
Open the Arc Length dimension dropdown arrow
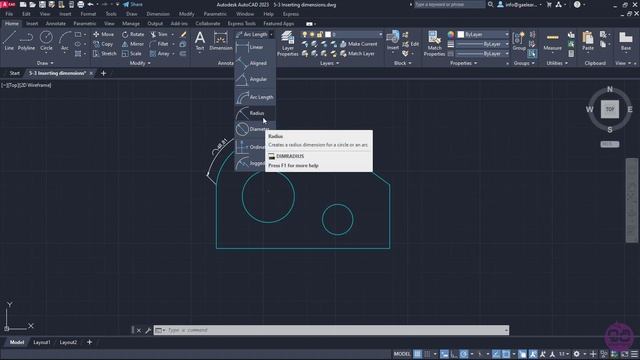(271, 35)
